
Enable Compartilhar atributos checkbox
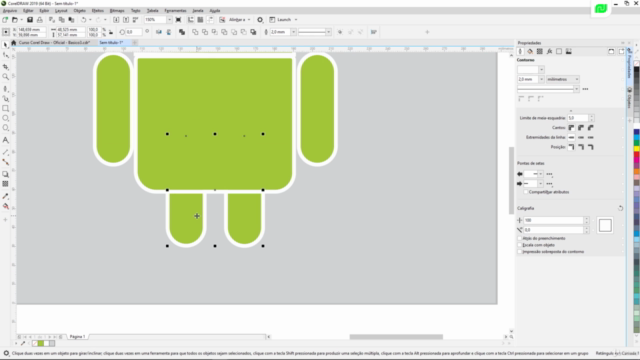pyautogui.click(x=526, y=192)
